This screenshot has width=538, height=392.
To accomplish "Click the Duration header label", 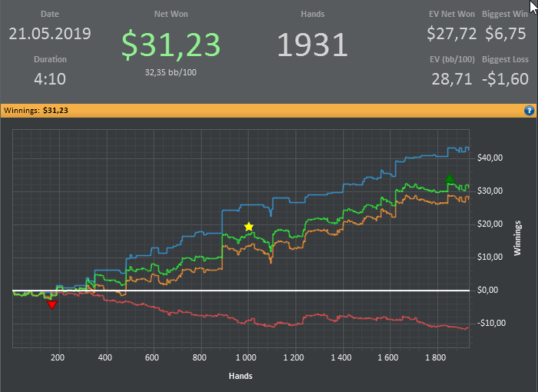I will click(x=50, y=59).
